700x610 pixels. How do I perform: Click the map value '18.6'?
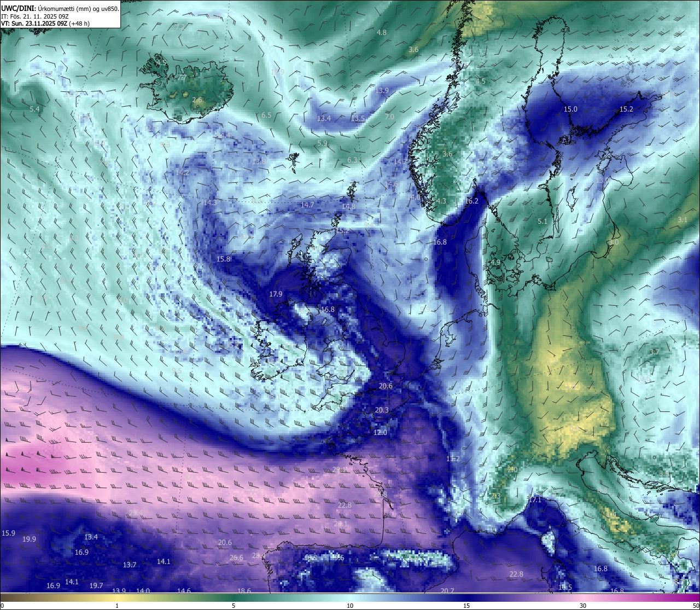244,591
